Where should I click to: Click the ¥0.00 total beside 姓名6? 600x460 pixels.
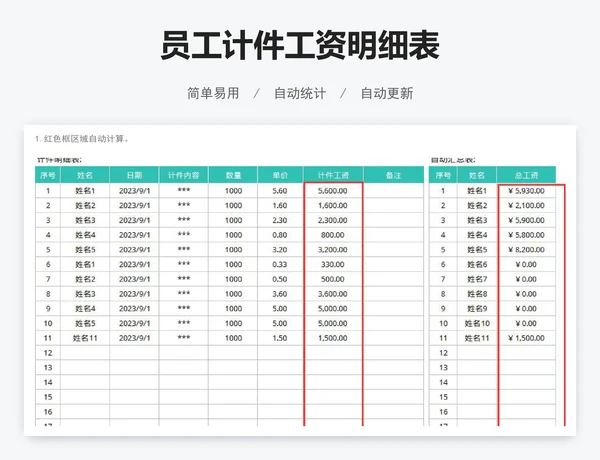click(x=527, y=264)
